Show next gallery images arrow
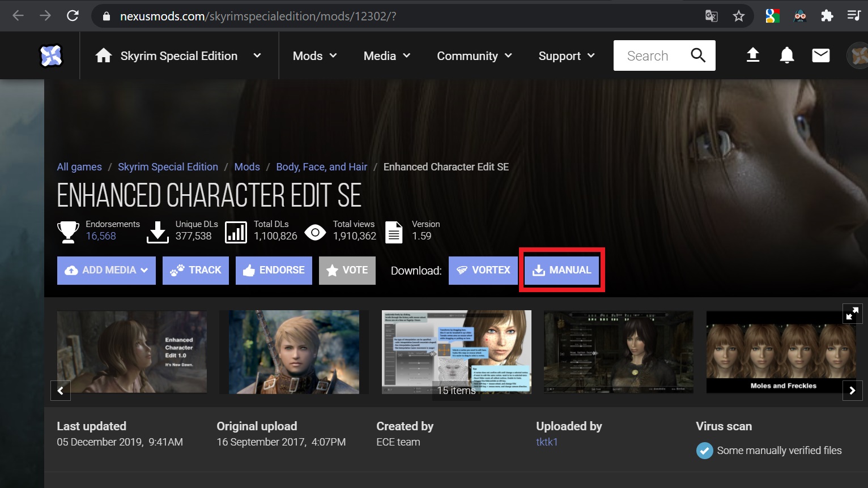The width and height of the screenshot is (868, 488). (x=852, y=390)
